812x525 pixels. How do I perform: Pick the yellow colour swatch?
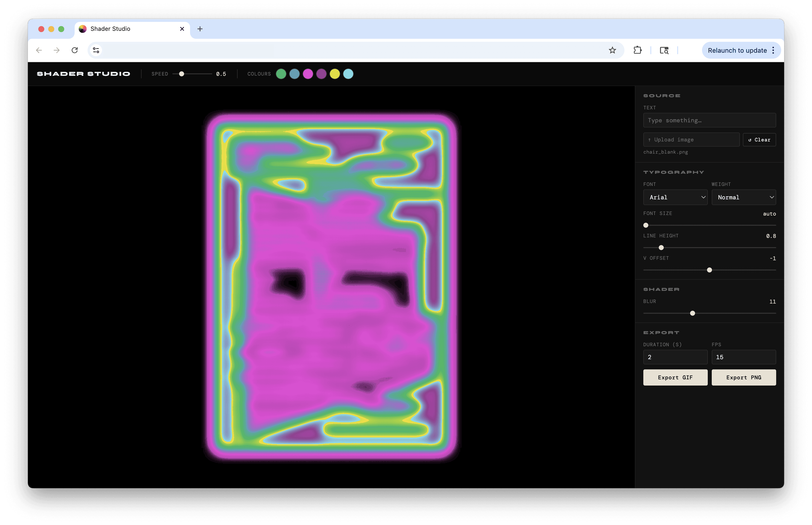(x=335, y=74)
